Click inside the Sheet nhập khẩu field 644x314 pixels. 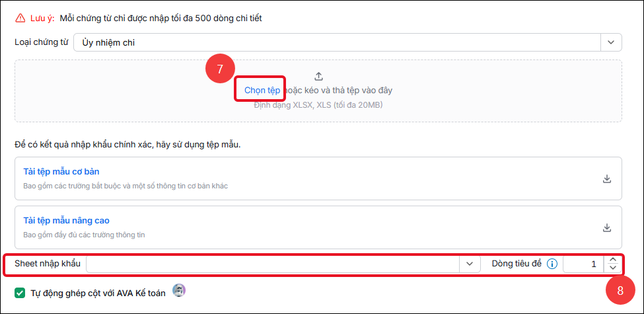tap(273, 264)
